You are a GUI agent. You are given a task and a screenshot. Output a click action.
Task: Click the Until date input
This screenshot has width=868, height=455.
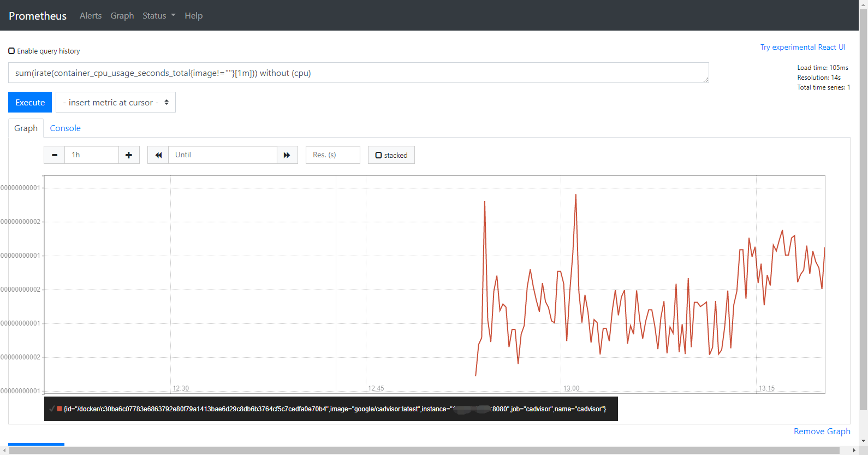tap(223, 155)
